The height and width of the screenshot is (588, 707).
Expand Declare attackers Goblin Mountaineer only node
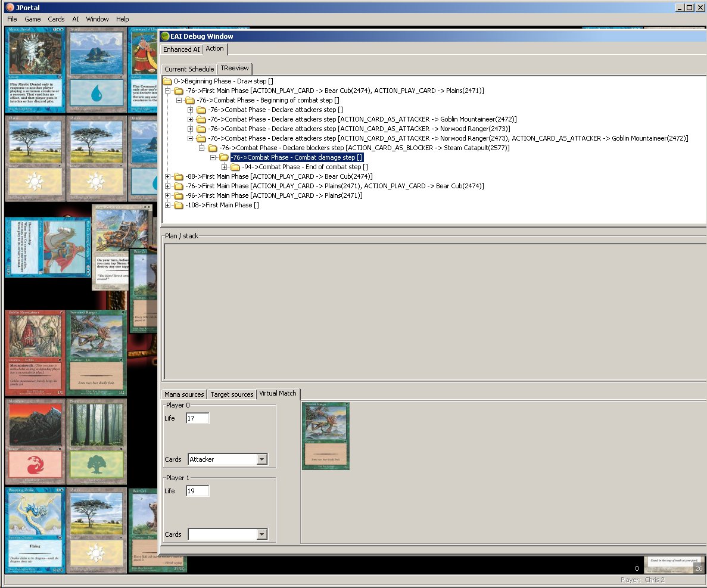pos(190,120)
